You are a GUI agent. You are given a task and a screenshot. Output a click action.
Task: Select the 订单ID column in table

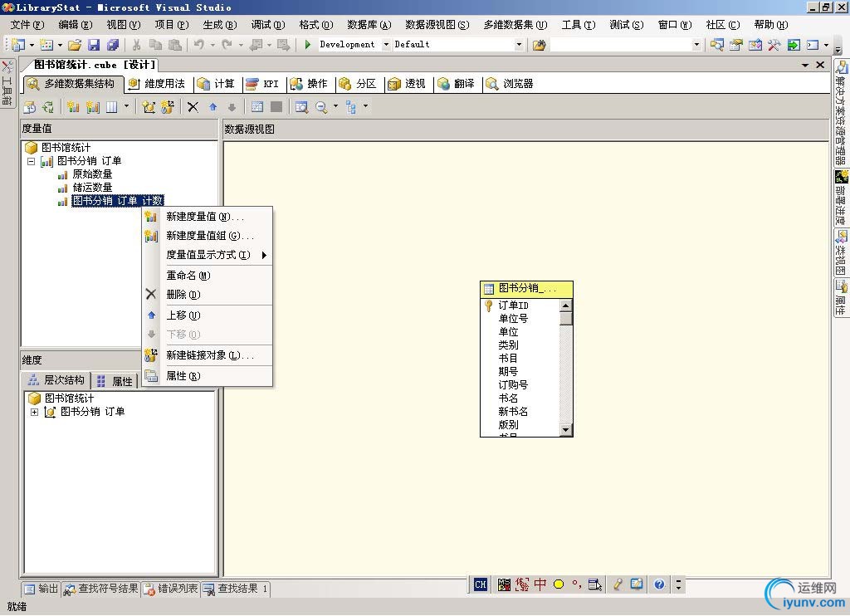tap(513, 306)
